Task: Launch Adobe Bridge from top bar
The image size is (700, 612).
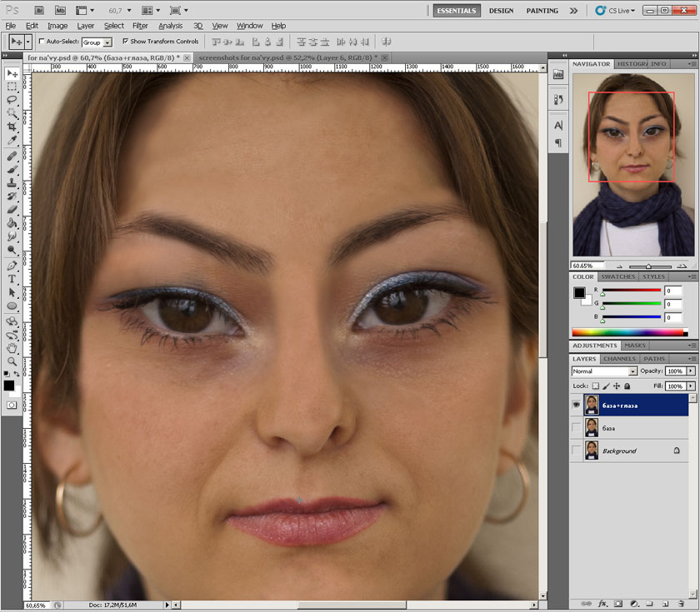Action: point(38,11)
